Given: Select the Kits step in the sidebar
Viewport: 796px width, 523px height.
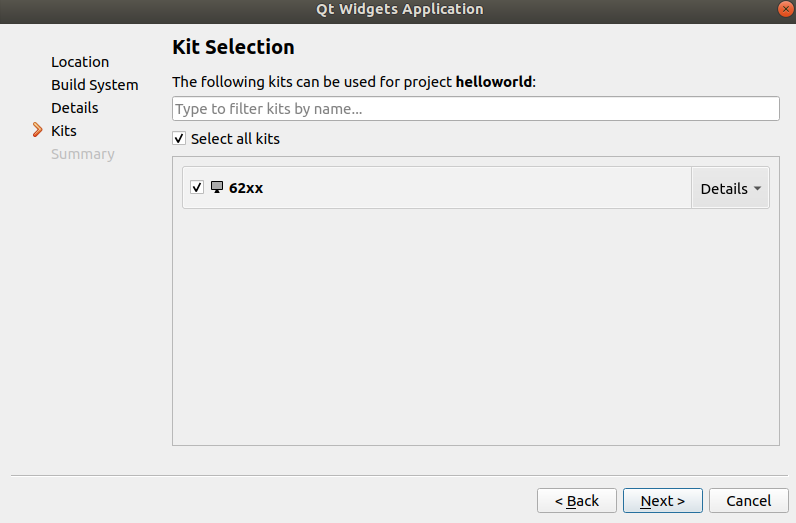Looking at the screenshot, I should [x=63, y=131].
